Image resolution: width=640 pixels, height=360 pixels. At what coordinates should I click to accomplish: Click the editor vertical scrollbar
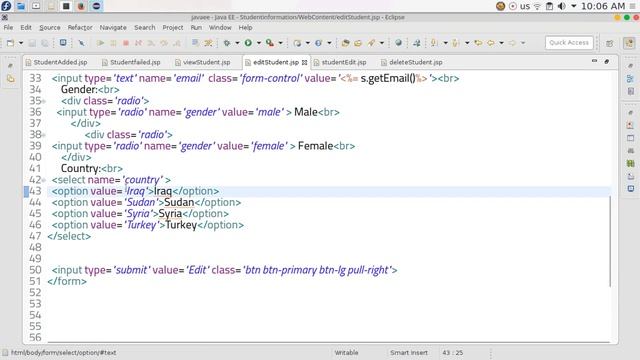610,241
